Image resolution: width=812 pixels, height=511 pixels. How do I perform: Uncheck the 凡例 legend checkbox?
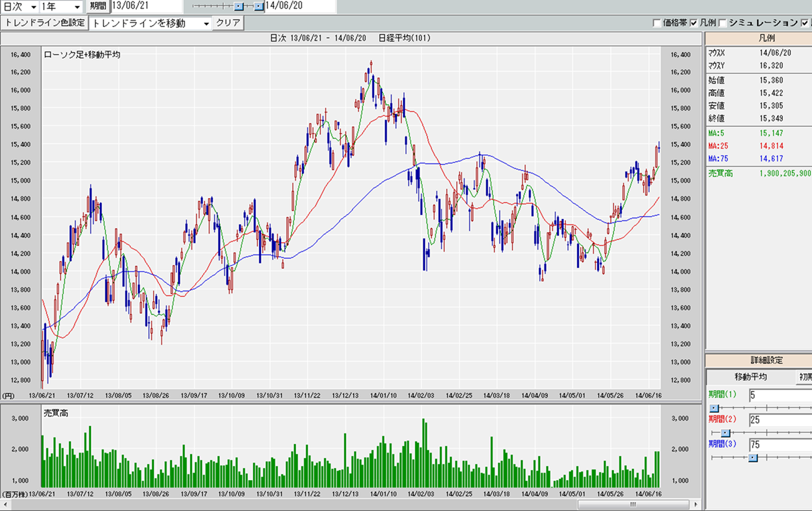[x=694, y=23]
